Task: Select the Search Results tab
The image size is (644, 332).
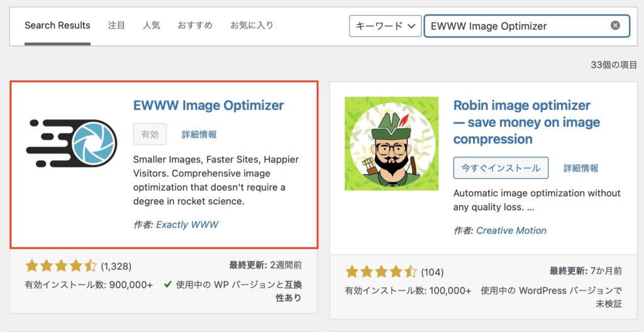Action: coord(57,26)
